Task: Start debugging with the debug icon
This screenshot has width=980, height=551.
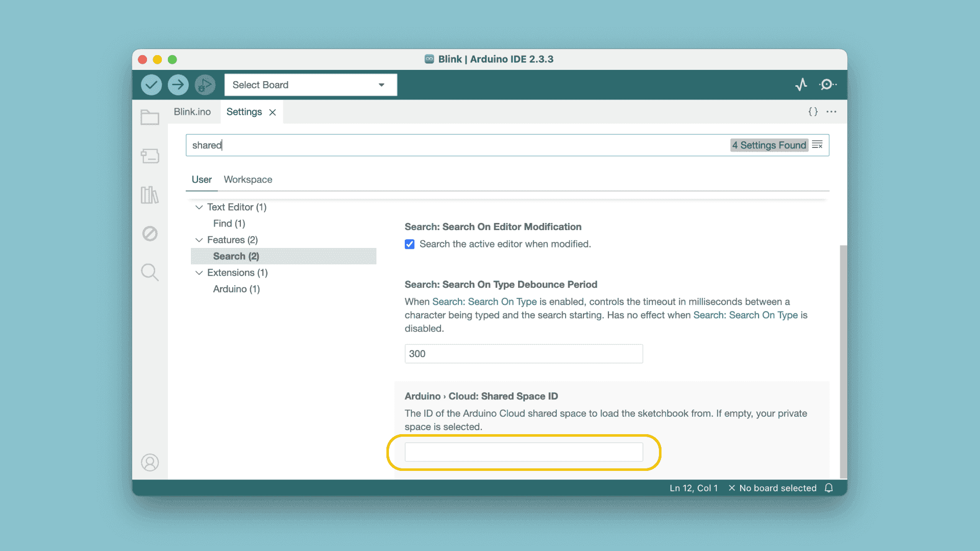Action: pos(205,85)
